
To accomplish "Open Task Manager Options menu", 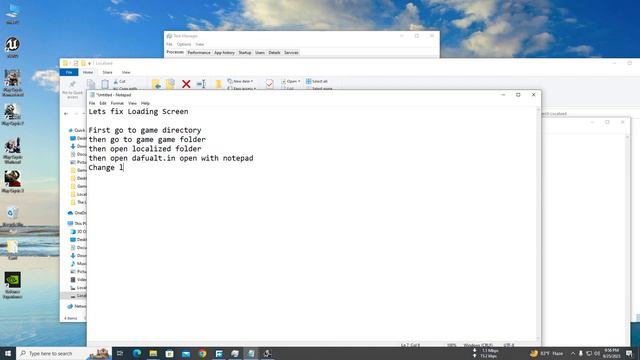I will 184,44.
